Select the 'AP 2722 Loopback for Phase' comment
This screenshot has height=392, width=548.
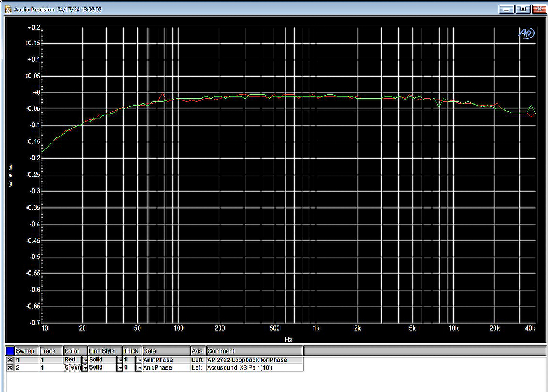247,360
